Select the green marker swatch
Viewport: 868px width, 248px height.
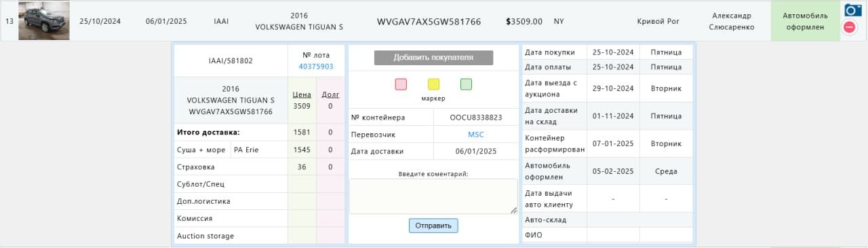point(466,84)
